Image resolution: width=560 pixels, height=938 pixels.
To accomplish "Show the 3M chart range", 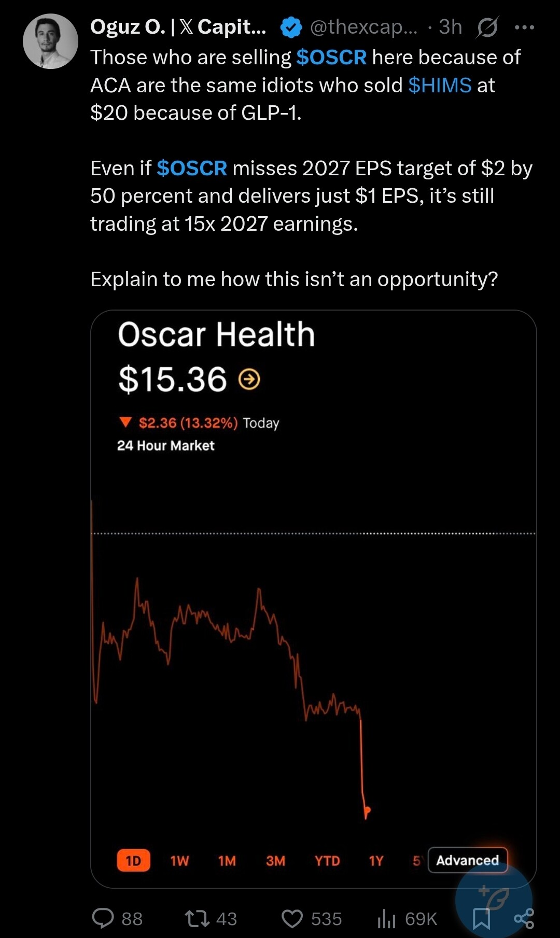I will [275, 861].
